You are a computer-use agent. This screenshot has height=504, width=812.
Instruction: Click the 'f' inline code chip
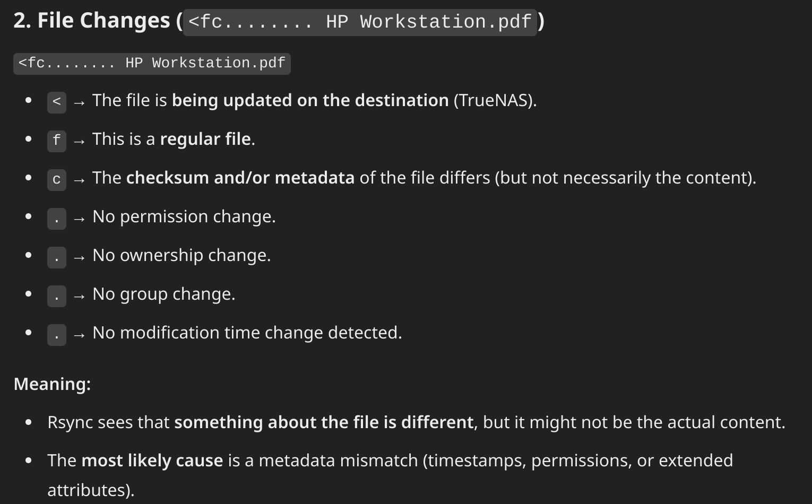coord(57,141)
